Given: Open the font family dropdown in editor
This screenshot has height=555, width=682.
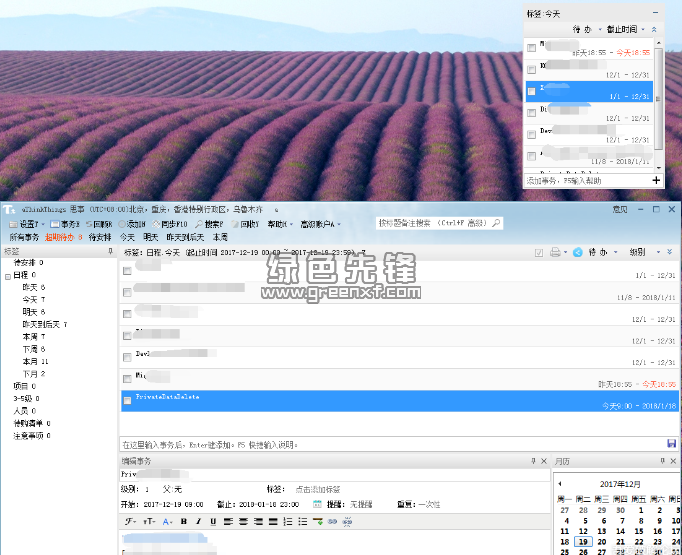Looking at the screenshot, I should coord(130,522).
